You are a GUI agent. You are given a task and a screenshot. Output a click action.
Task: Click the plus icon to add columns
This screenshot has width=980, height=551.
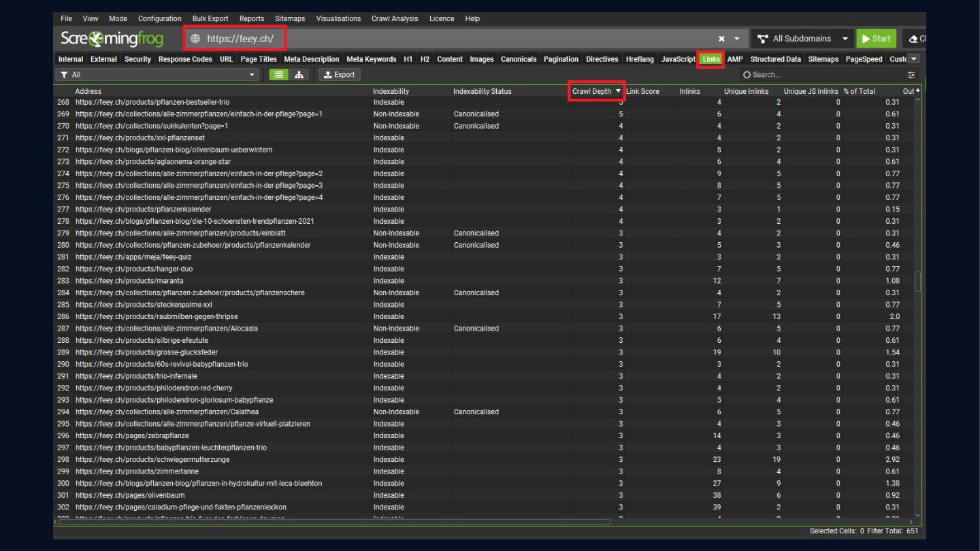pos(917,91)
